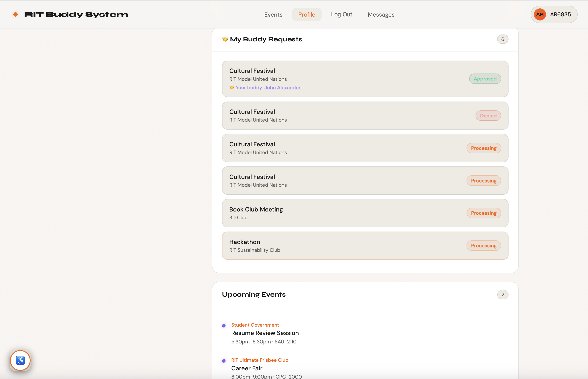Click handshake icon beside My Buddy Requests
The height and width of the screenshot is (379, 588).
(225, 39)
